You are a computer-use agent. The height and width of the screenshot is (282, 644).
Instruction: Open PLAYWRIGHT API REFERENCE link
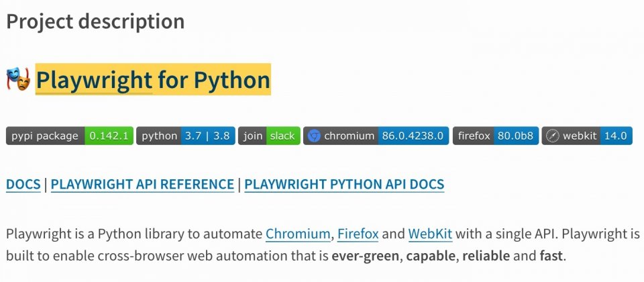point(142,185)
